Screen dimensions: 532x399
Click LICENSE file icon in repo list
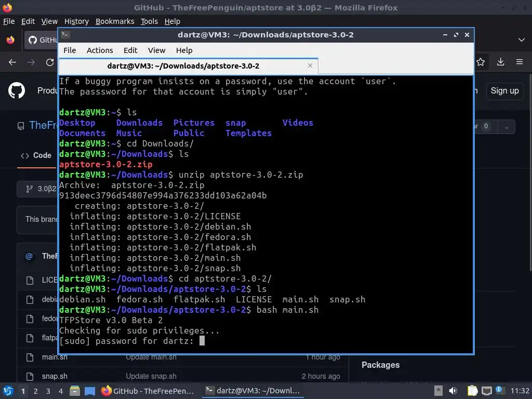point(30,280)
